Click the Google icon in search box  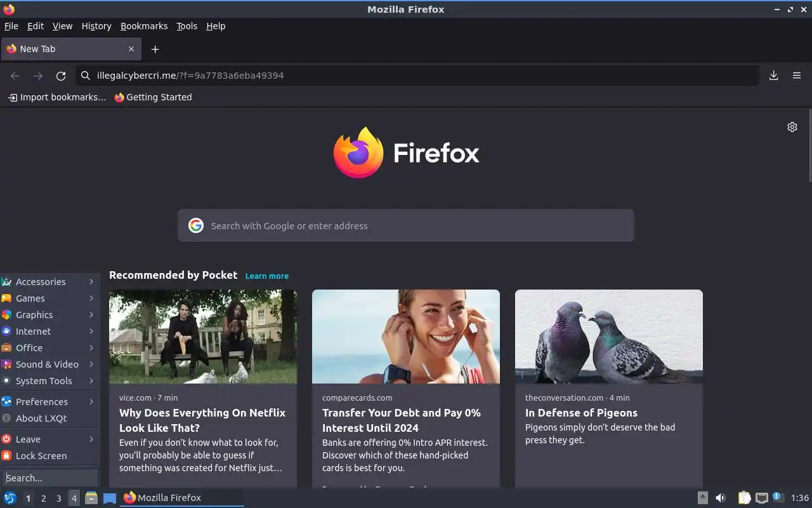click(196, 225)
